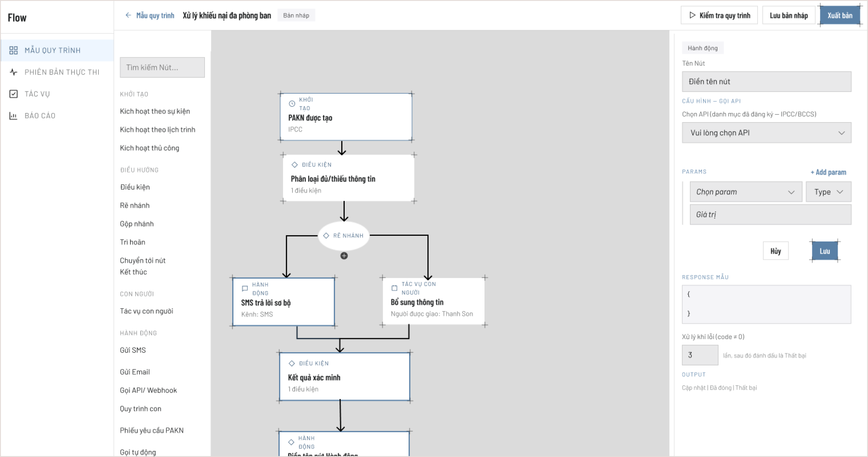Open Mẫu quy trình sidebar grid icon

13,50
